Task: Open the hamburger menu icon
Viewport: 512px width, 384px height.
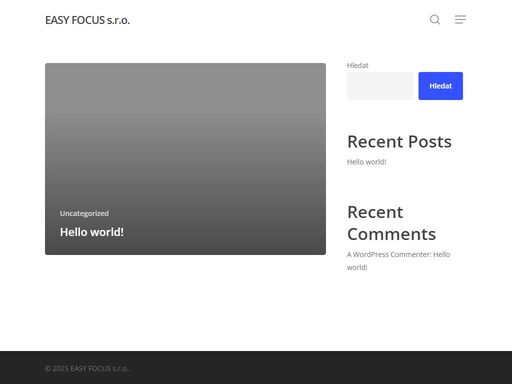Action: [x=460, y=19]
